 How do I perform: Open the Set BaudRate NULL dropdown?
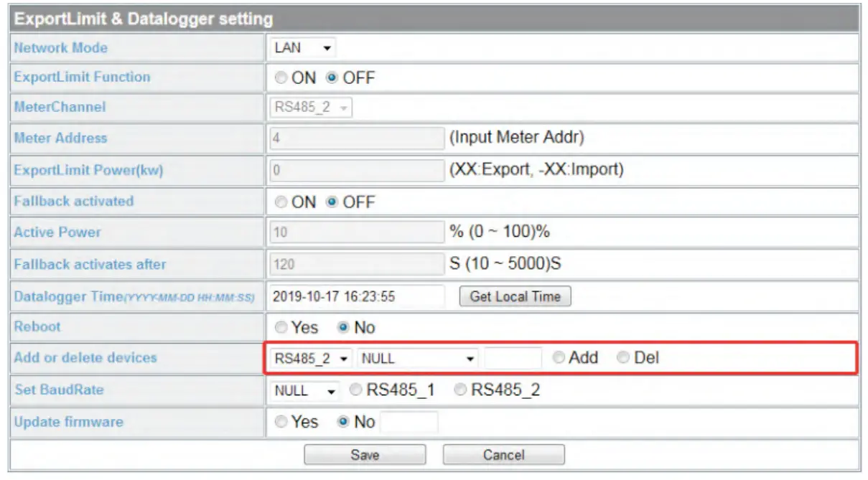click(304, 391)
